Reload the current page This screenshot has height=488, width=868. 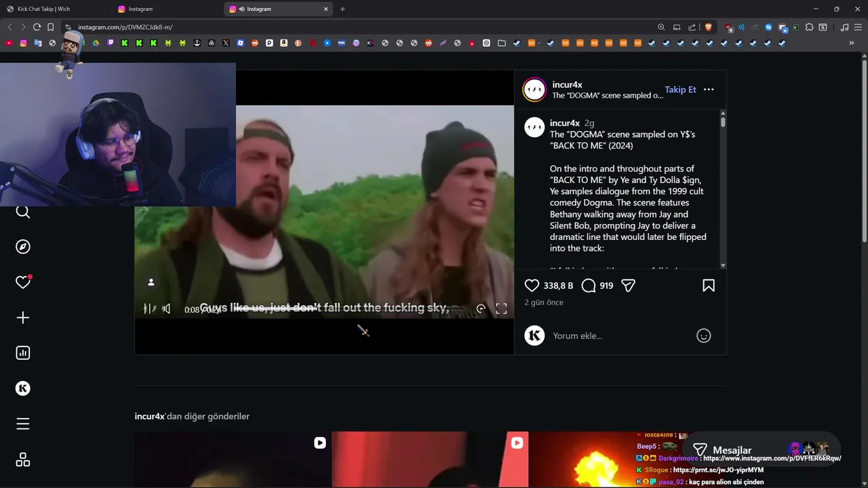pyautogui.click(x=37, y=27)
